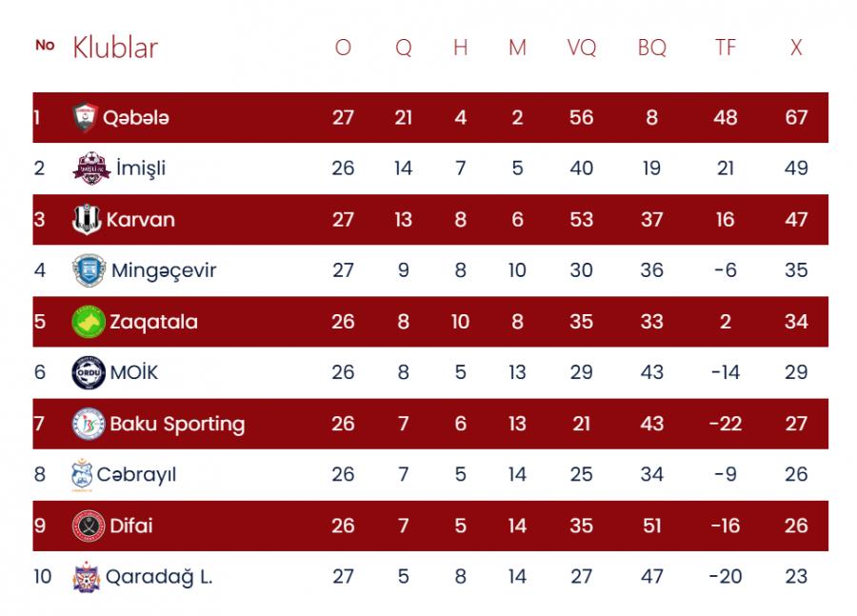Click the TF goal difference header
Viewport: 857px width, 616px height.
coord(726,48)
